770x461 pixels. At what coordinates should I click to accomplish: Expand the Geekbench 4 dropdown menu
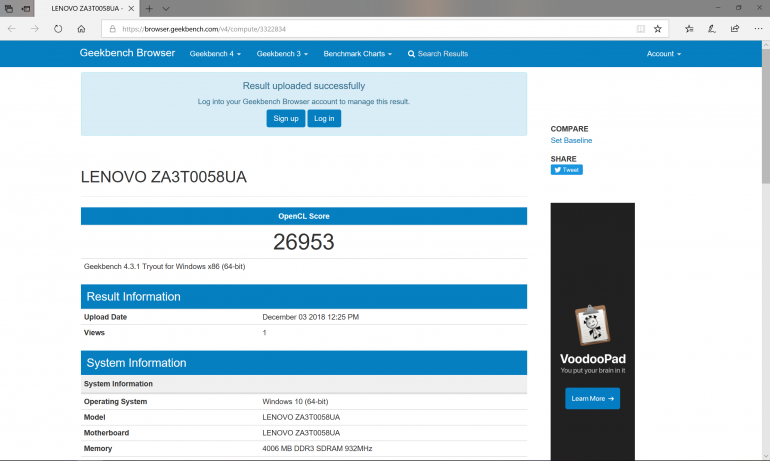click(215, 54)
